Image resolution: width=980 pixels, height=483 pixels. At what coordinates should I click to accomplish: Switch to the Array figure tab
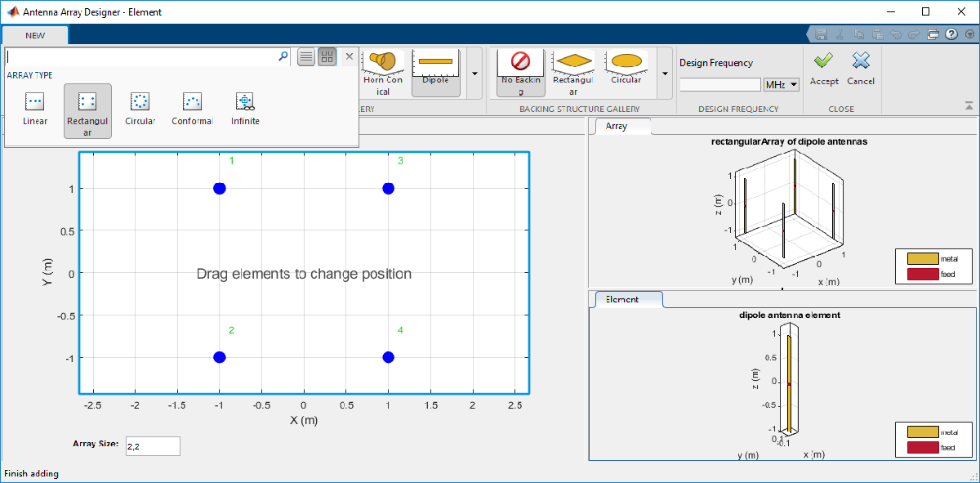[x=622, y=127]
